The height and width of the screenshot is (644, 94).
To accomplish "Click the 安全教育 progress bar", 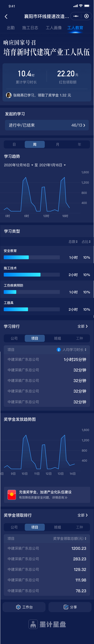I will [32, 257].
